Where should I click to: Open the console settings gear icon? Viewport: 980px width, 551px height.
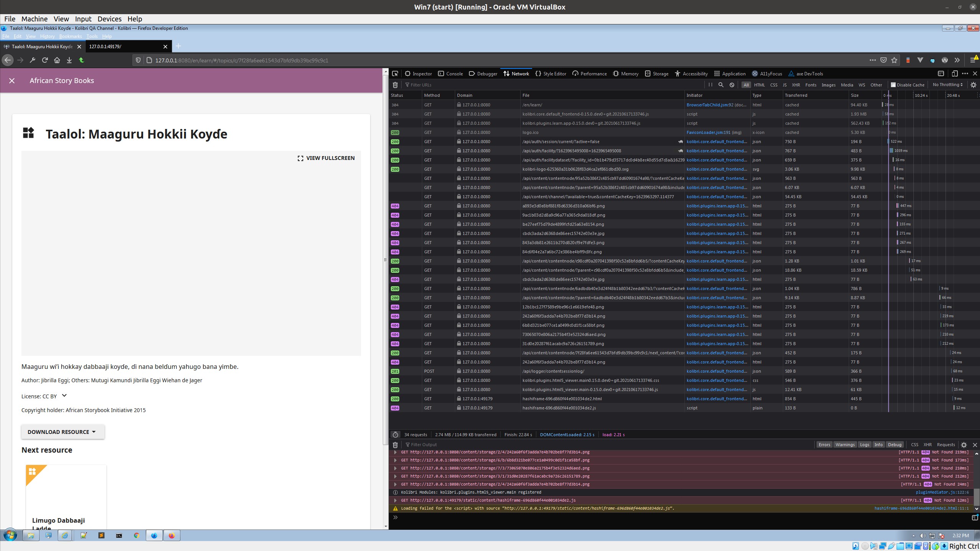(x=964, y=445)
